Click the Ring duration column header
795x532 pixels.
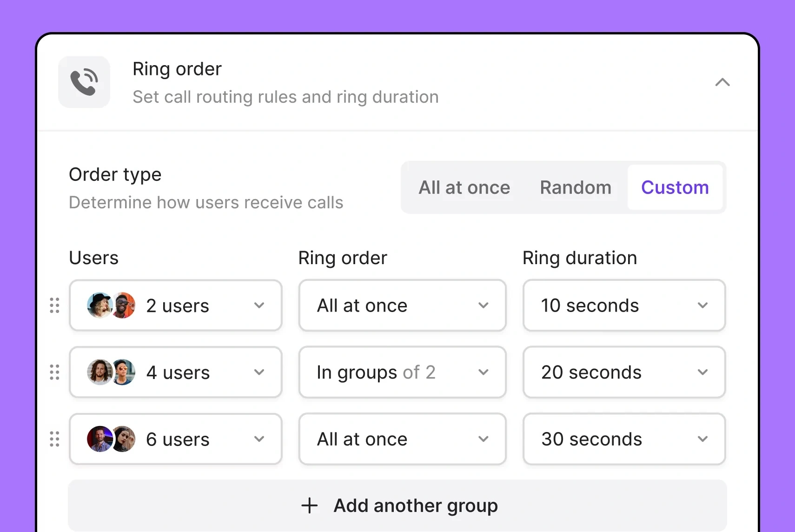[580, 258]
